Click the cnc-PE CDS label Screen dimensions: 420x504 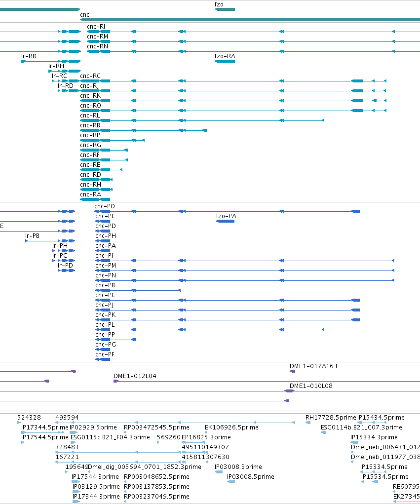105,216
